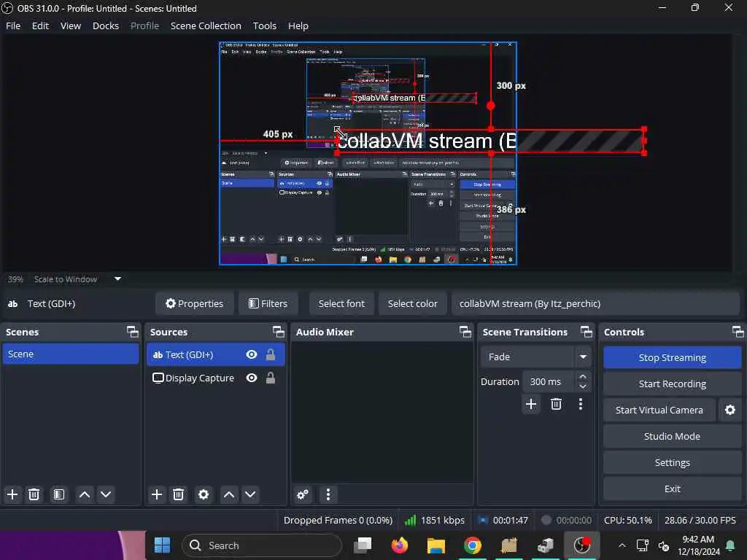Viewport: 747px width, 560px height.
Task: Open the Edit menu
Action: [x=41, y=26]
